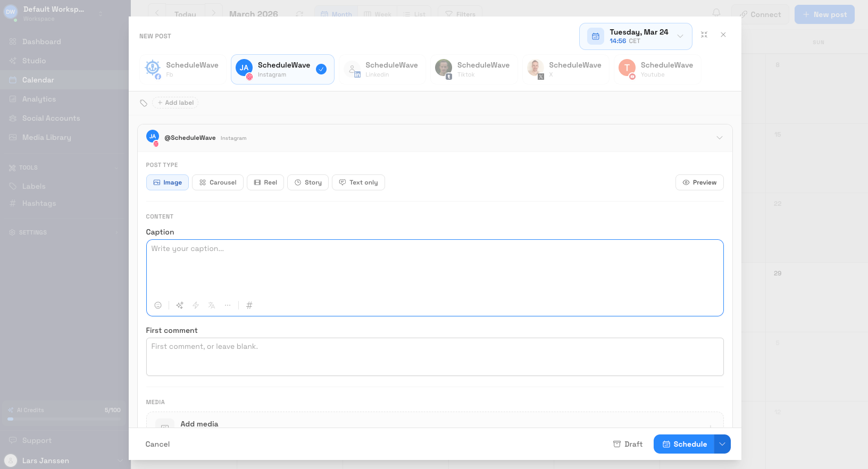Image resolution: width=868 pixels, height=469 pixels.
Task: Deselect the ScheduleWave Instagram account
Action: point(282,69)
